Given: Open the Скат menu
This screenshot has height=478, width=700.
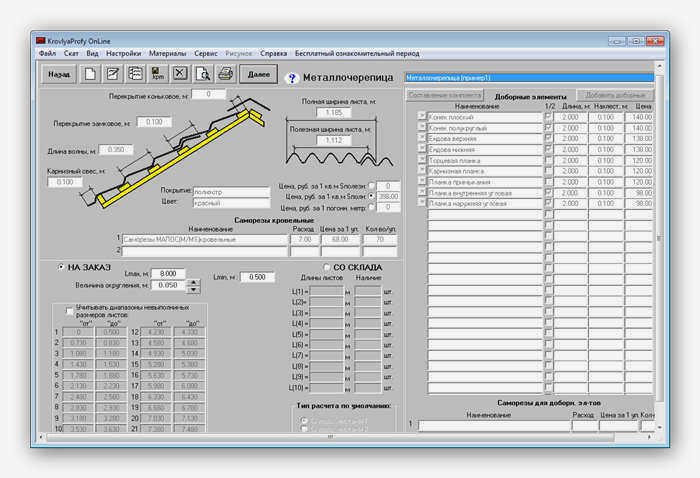Looking at the screenshot, I should 71,53.
